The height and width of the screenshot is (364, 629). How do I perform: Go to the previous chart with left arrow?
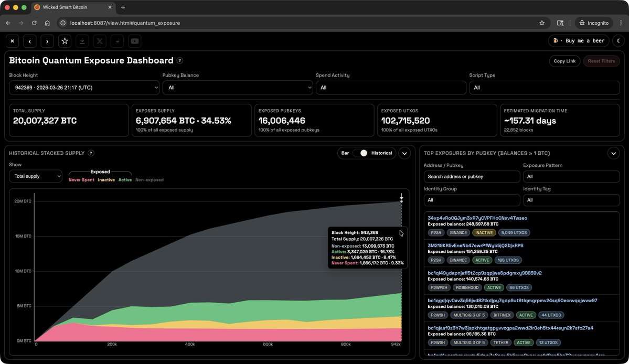click(x=29, y=41)
